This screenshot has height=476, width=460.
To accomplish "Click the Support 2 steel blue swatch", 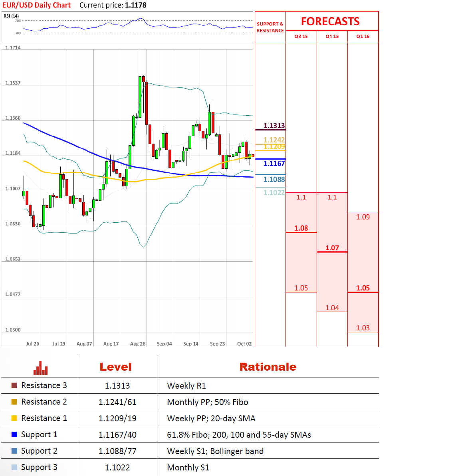I will [14, 451].
